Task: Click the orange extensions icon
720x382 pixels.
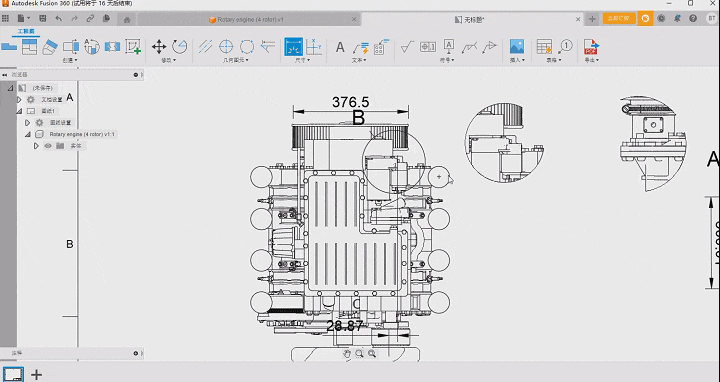Action: (x=645, y=19)
